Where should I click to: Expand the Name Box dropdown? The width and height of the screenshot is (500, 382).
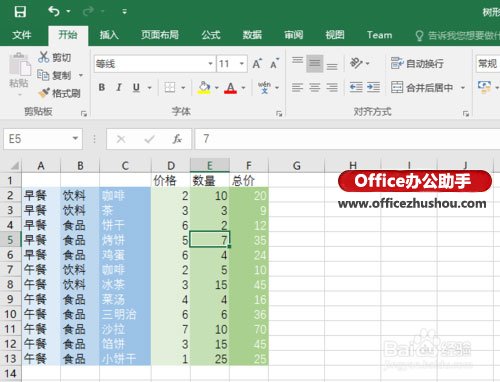tap(75, 139)
